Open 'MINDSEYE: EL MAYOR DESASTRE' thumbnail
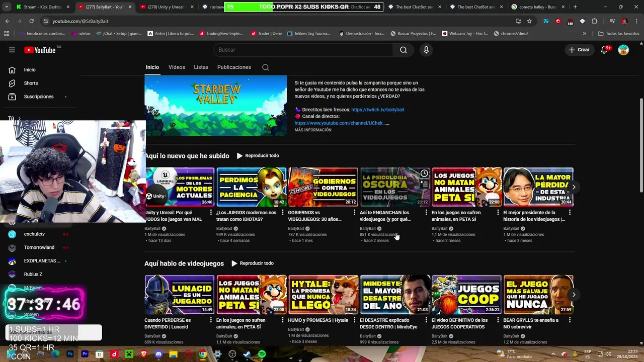 pos(394,295)
